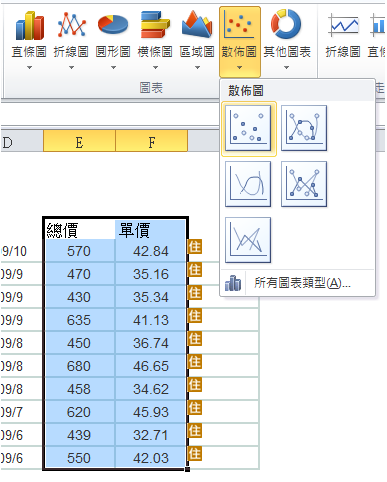Select the cell containing 42.84
The width and height of the screenshot is (387, 482).
point(151,251)
